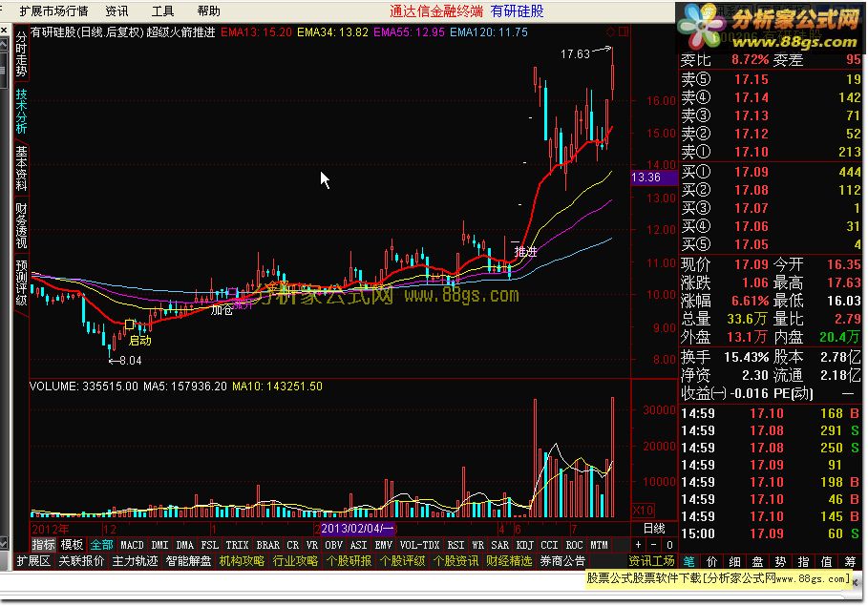The height and width of the screenshot is (606, 868).
Task: Switch indicator to FSL
Action: 209,545
